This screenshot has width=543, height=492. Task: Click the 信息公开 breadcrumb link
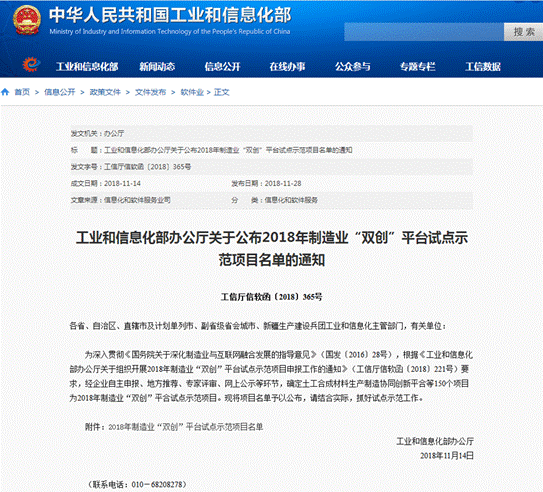click(60, 92)
